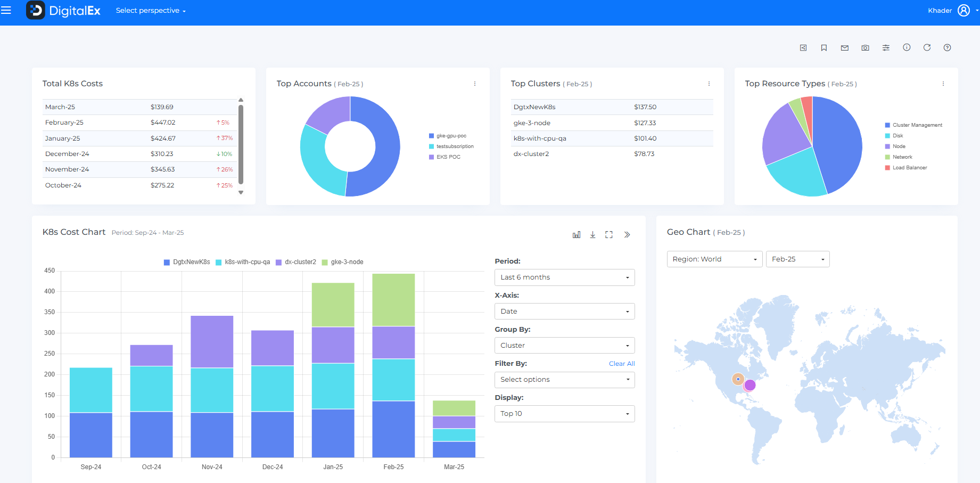
Task: Click the email envelope icon
Action: (x=844, y=48)
